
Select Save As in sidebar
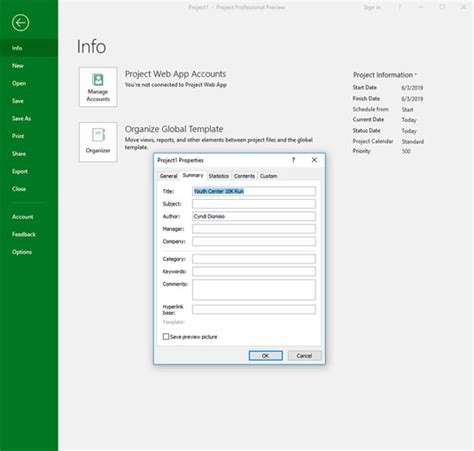coord(21,118)
